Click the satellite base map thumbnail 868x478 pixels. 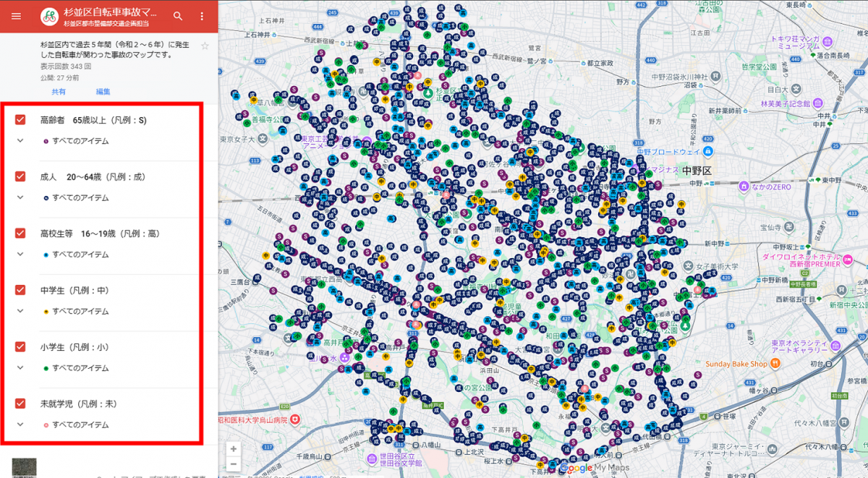tap(23, 467)
